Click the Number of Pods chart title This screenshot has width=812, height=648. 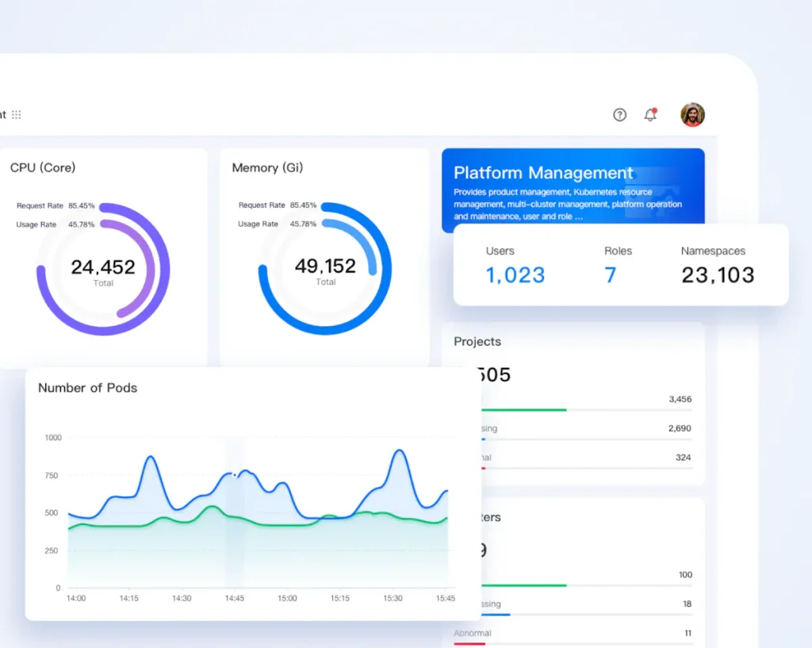[87, 388]
